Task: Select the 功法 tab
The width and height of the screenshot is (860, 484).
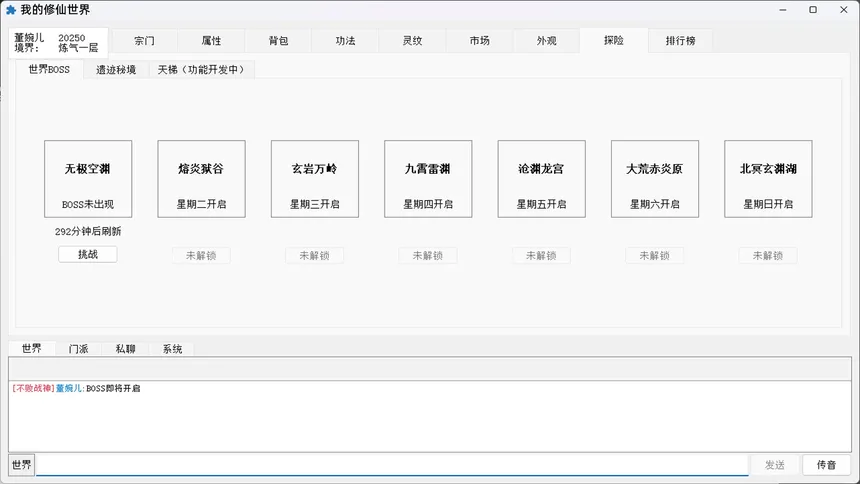Action: tap(345, 41)
